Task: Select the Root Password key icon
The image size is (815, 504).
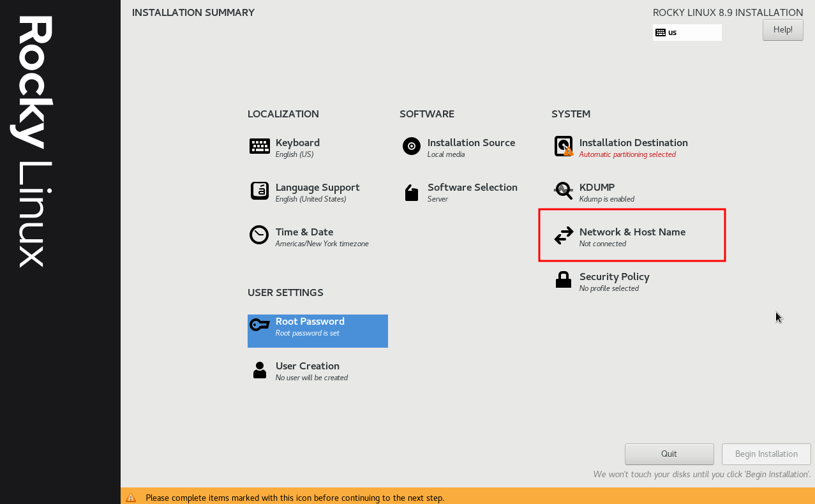Action: click(x=260, y=325)
